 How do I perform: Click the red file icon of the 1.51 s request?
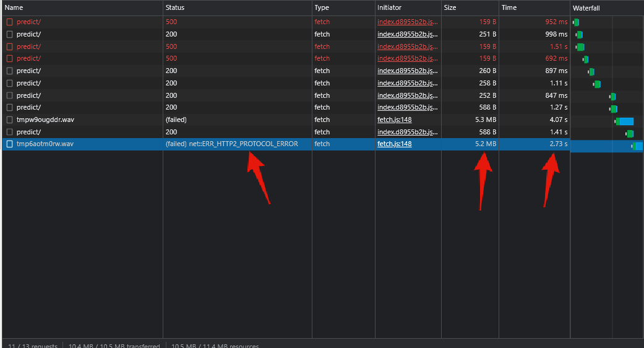point(9,47)
